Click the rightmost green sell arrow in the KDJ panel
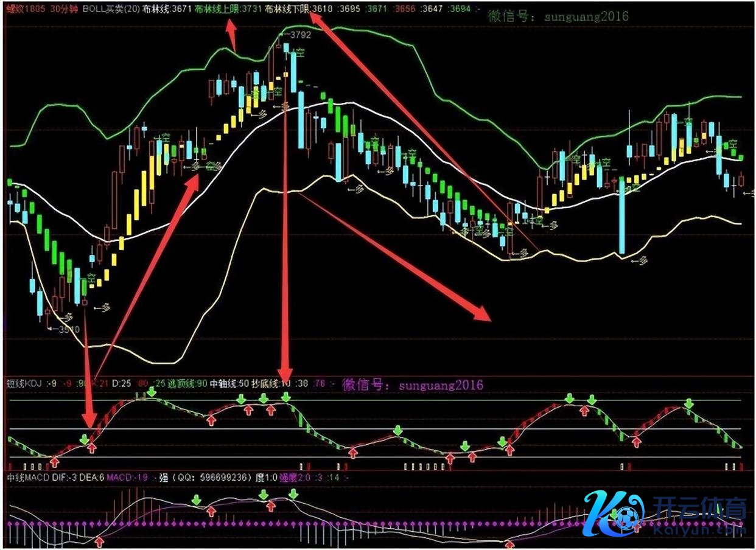The width and height of the screenshot is (756, 550). [688, 404]
